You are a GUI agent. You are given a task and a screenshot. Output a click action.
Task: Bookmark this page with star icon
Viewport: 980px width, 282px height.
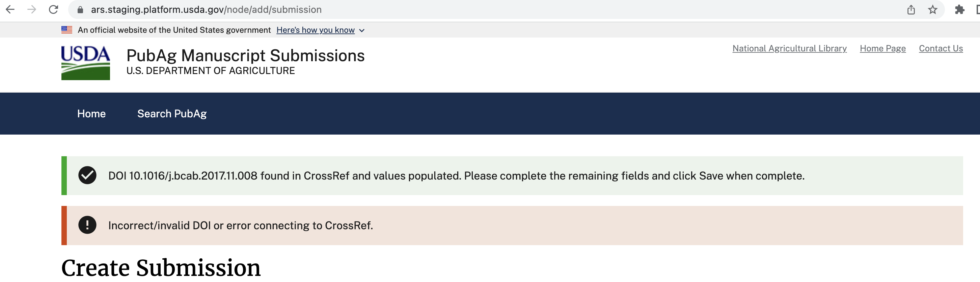(932, 9)
